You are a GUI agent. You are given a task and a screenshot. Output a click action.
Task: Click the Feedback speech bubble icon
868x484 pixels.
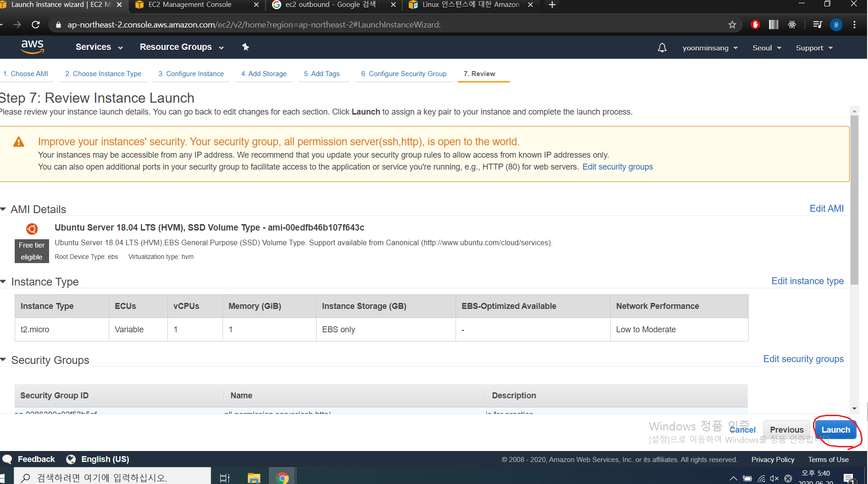click(7, 459)
